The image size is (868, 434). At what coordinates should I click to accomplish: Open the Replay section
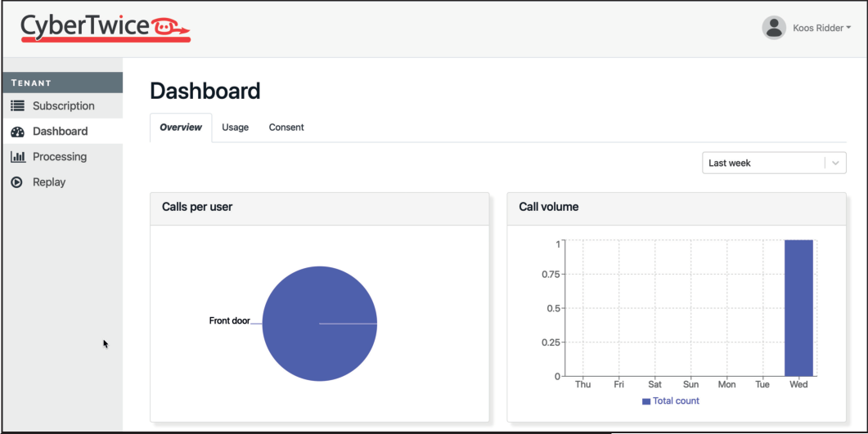tap(62, 182)
